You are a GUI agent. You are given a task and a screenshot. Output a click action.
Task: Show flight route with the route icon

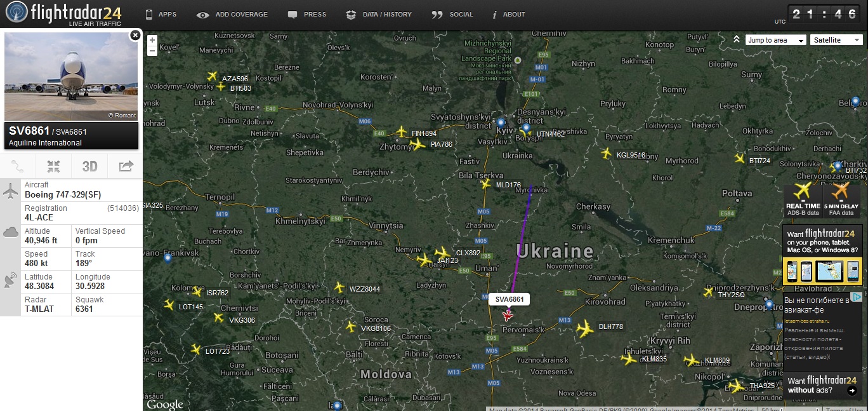click(17, 166)
